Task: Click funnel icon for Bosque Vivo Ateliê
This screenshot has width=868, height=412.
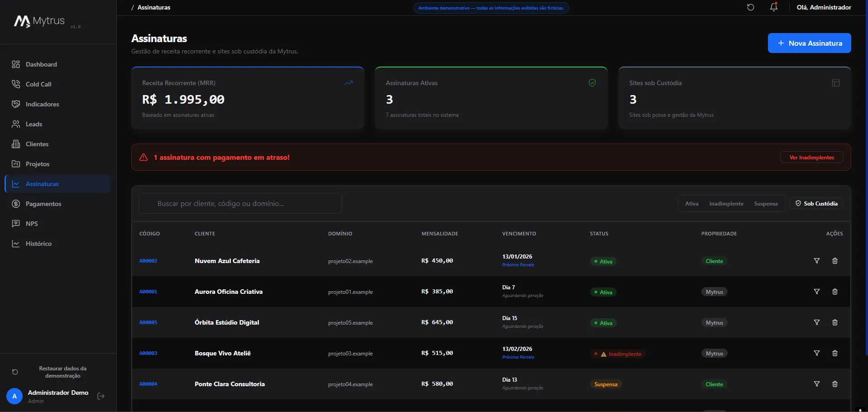Action: (x=817, y=353)
